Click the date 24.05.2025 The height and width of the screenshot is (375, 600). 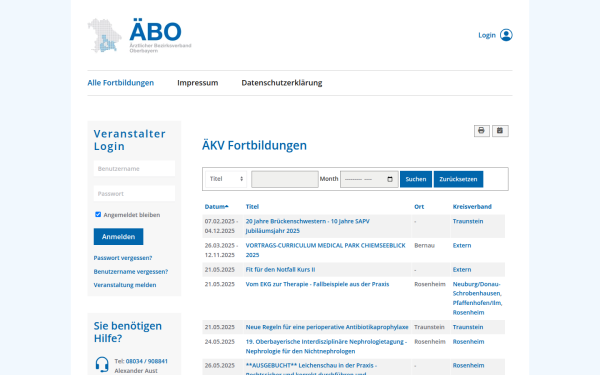(x=220, y=341)
